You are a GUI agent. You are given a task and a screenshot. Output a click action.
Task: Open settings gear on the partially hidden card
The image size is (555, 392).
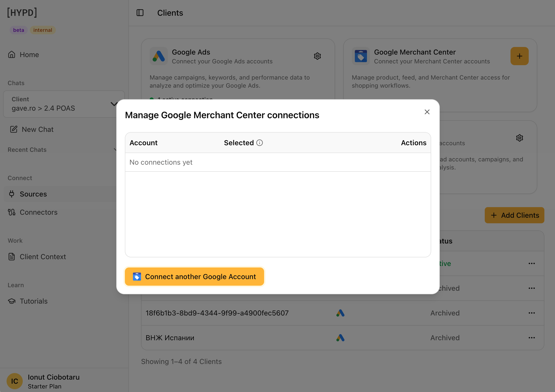tap(520, 138)
